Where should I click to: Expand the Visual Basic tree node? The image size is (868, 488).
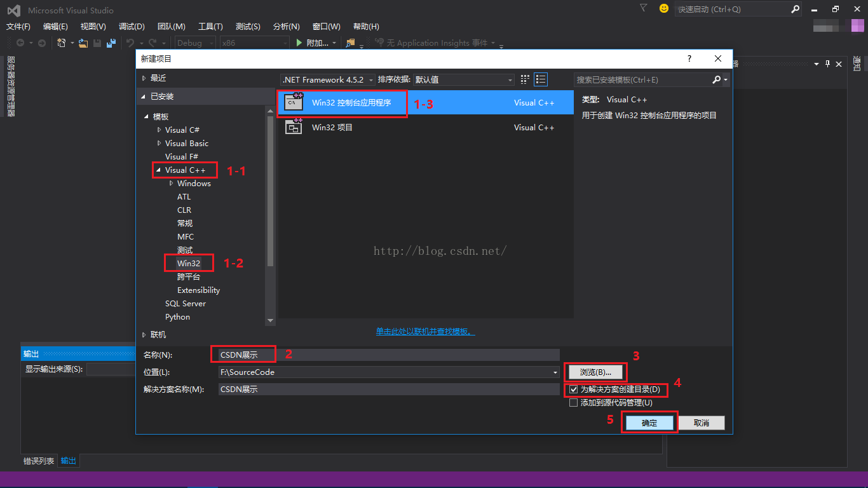(159, 143)
